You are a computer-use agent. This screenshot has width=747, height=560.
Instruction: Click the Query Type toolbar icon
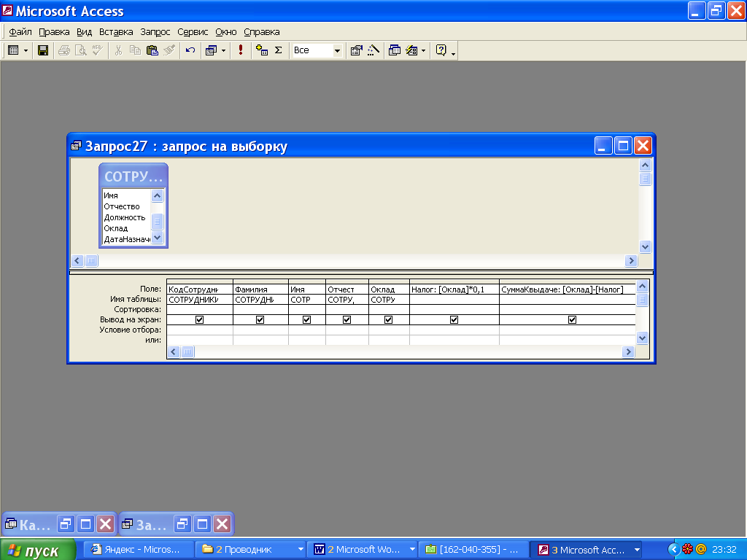211,50
